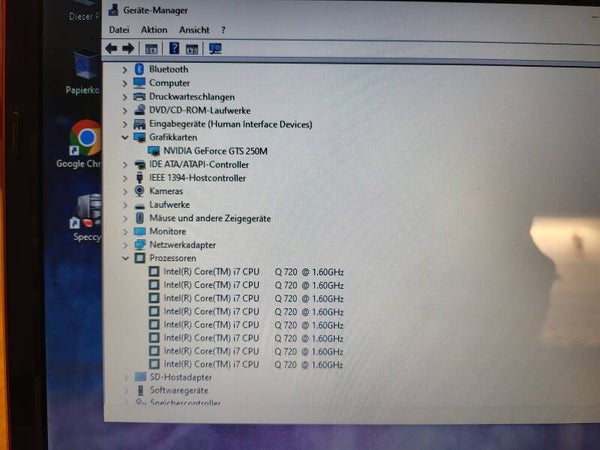The image size is (600, 450).
Task: Select the Monitore tree label
Action: [168, 232]
